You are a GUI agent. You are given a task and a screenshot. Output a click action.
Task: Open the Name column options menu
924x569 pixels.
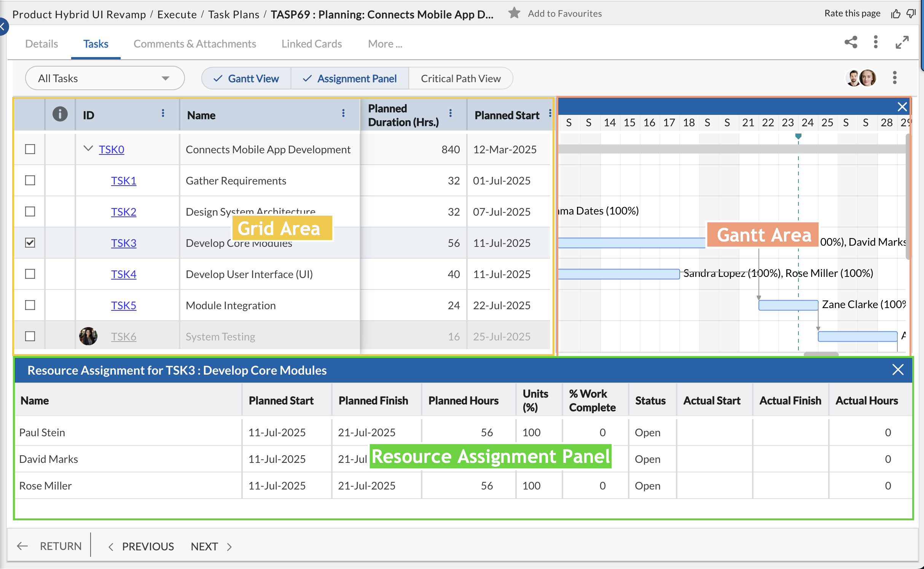point(343,113)
